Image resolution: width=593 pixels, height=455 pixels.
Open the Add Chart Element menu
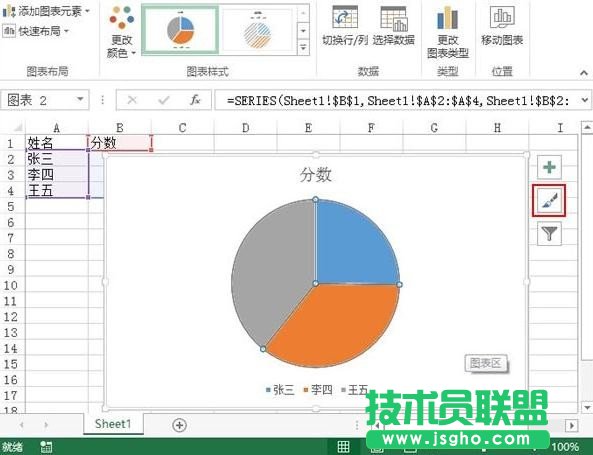[46, 11]
